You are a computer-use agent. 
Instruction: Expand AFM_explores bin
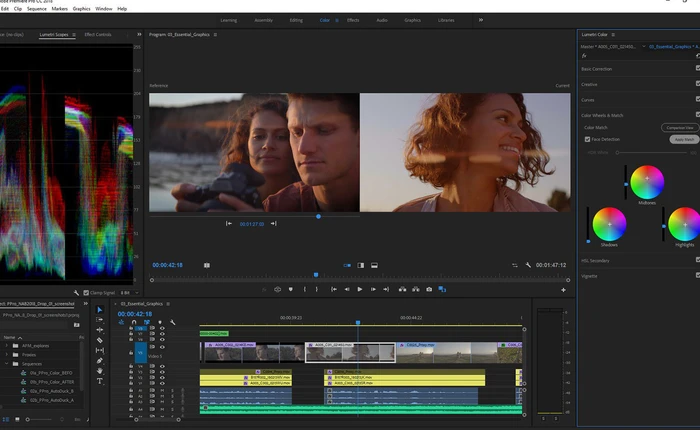[6, 346]
